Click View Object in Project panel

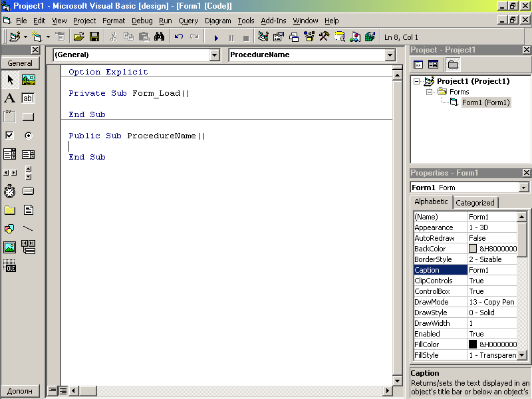coord(434,65)
